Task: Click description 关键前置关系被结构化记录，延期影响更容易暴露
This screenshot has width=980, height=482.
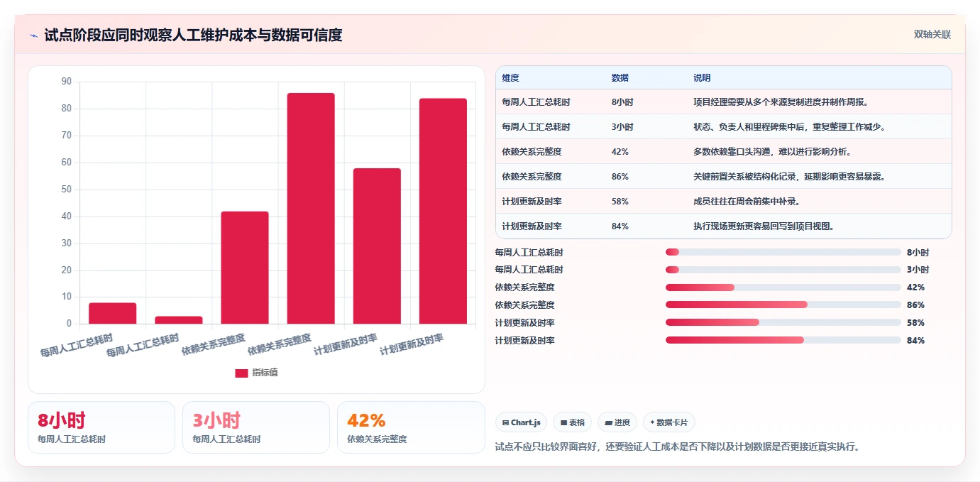Action: pyautogui.click(x=788, y=177)
